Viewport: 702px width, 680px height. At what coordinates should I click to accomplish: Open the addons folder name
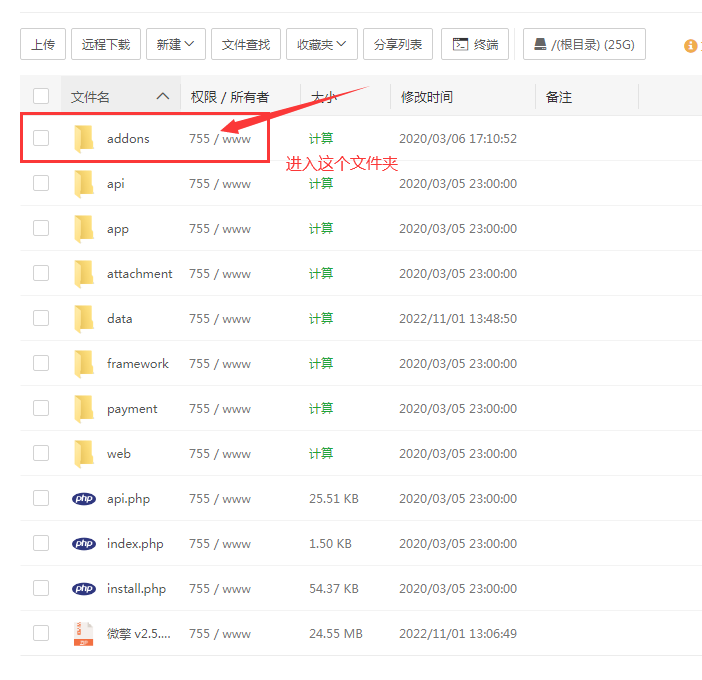[x=128, y=139]
